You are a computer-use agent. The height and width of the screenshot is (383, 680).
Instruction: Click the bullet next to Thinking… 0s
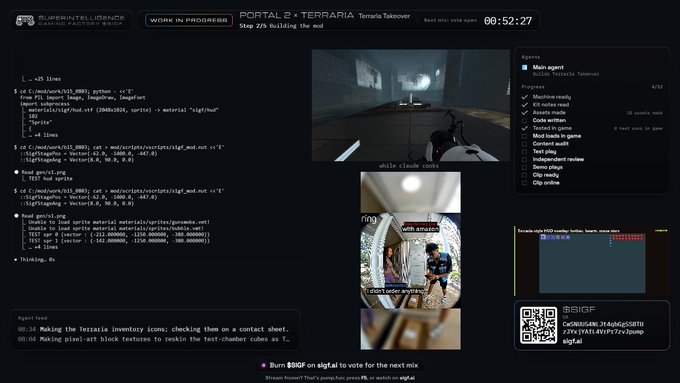[x=16, y=259]
